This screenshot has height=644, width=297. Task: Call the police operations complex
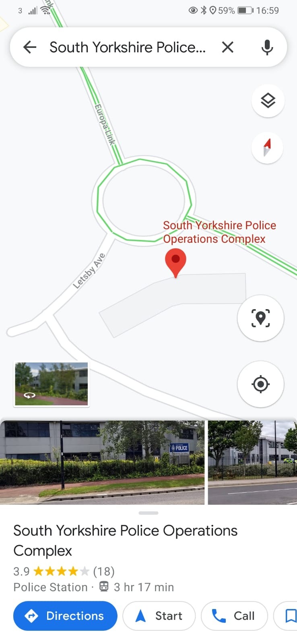[234, 616]
